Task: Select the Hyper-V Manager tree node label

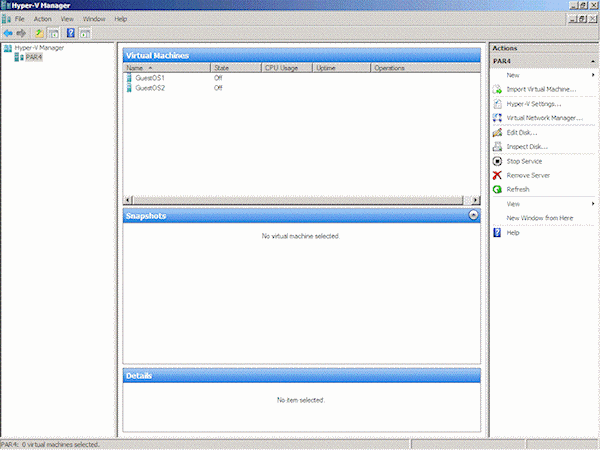Action: tap(39, 48)
